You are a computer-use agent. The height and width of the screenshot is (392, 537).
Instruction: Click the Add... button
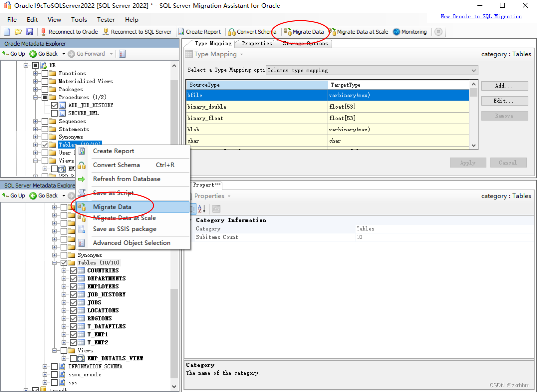click(x=504, y=86)
